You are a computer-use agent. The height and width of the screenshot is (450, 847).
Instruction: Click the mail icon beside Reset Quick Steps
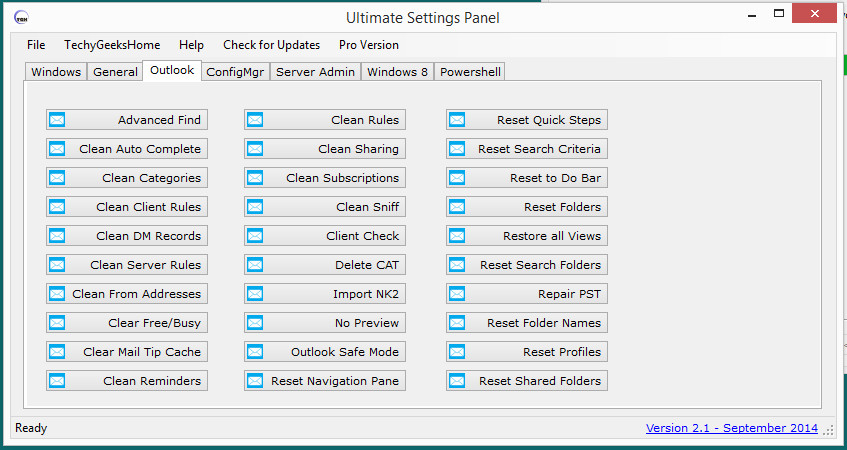click(x=457, y=120)
